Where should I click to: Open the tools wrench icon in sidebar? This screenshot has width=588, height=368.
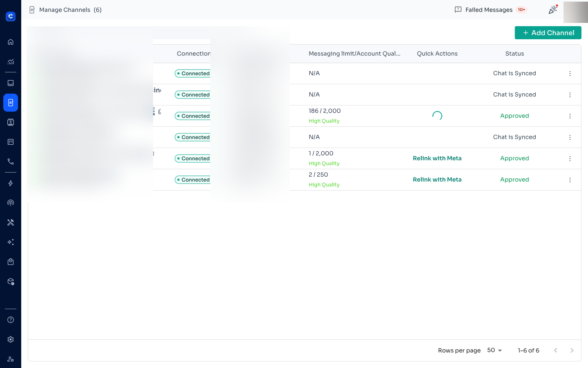[x=11, y=222]
